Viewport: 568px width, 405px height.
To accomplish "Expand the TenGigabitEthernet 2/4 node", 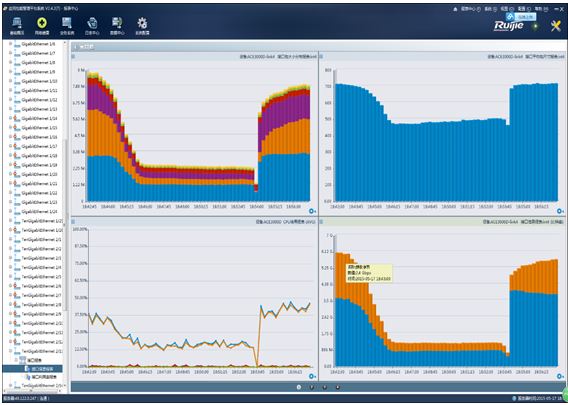I will click(10, 267).
